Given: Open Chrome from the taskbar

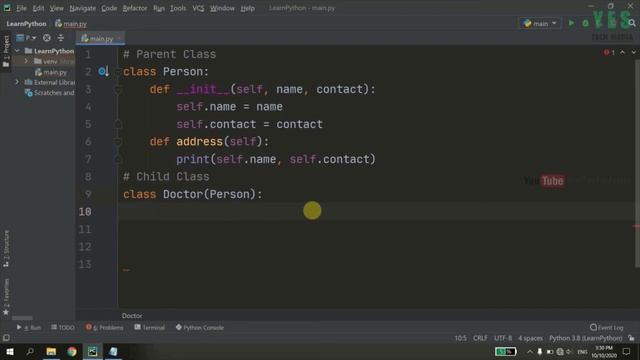Looking at the screenshot, I should click(72, 351).
